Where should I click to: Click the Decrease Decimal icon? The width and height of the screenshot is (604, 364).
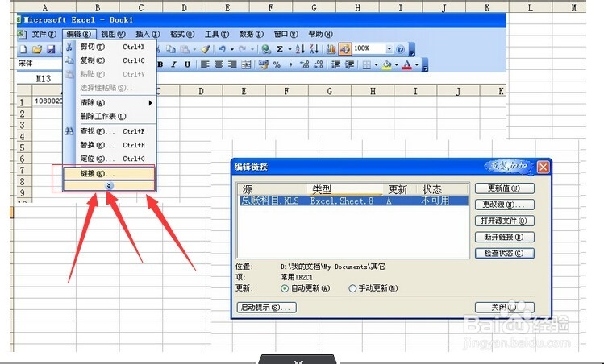tap(319, 64)
